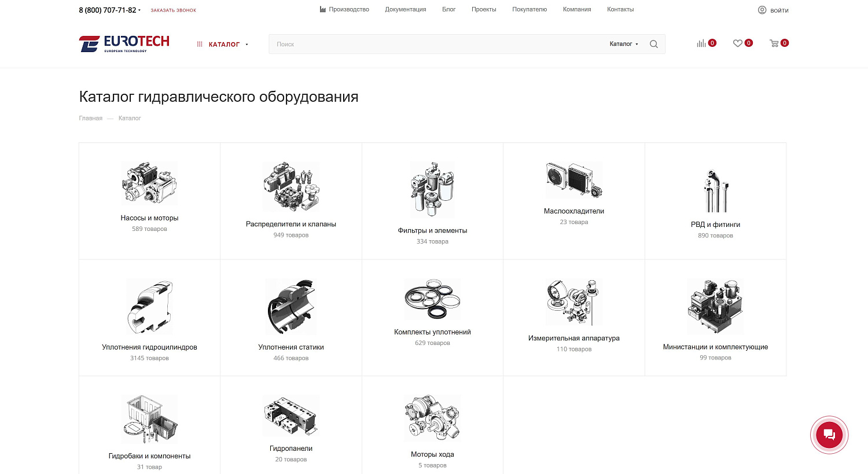The image size is (868, 474).
Task: Select the Комплекты уплотнений category
Action: pyautogui.click(x=432, y=332)
